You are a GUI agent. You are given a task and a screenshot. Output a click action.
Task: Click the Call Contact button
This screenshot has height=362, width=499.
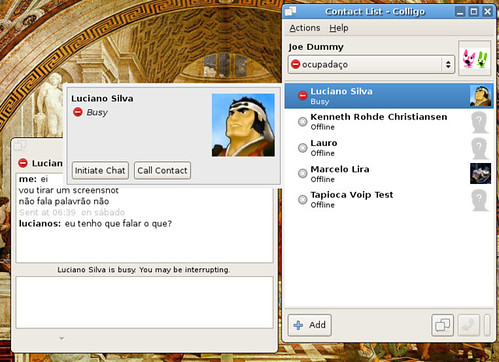click(162, 171)
